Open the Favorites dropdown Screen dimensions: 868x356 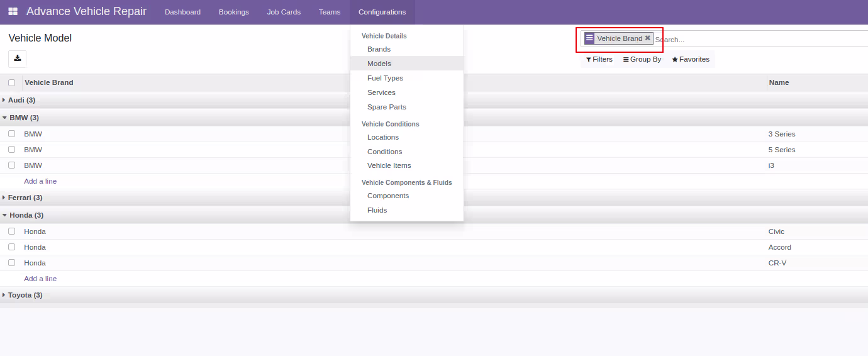(x=691, y=59)
